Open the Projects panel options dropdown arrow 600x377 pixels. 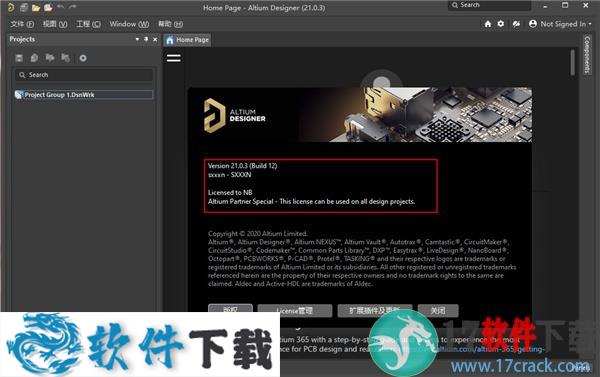(137, 39)
